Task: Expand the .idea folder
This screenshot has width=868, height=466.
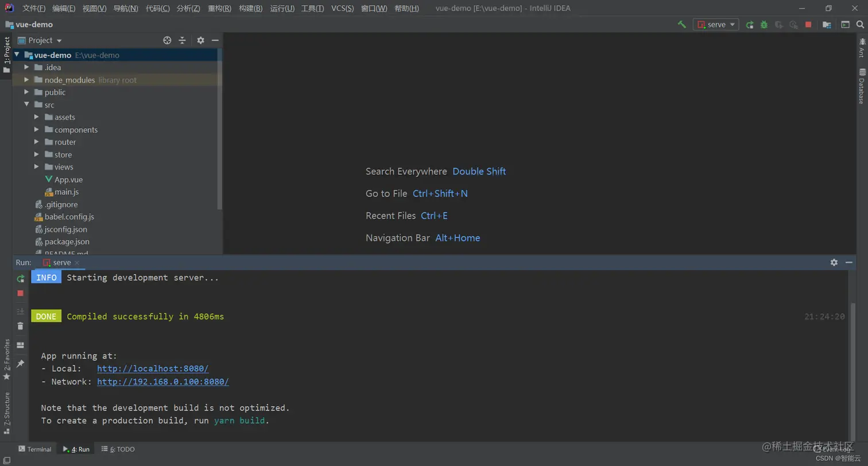Action: click(26, 67)
